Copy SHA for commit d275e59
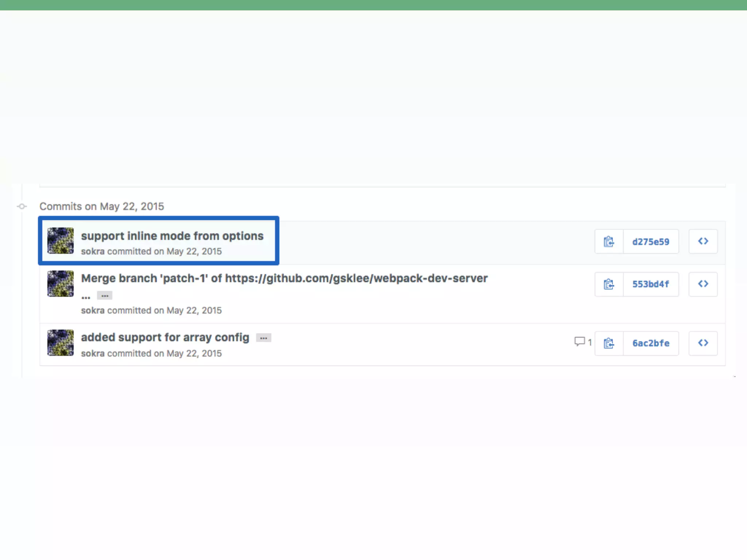 tap(609, 241)
